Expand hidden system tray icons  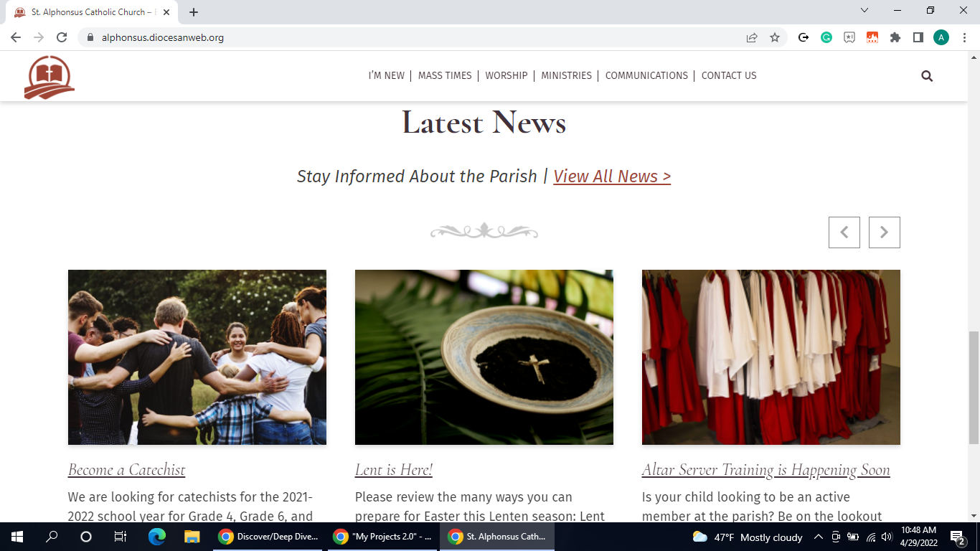pyautogui.click(x=818, y=537)
